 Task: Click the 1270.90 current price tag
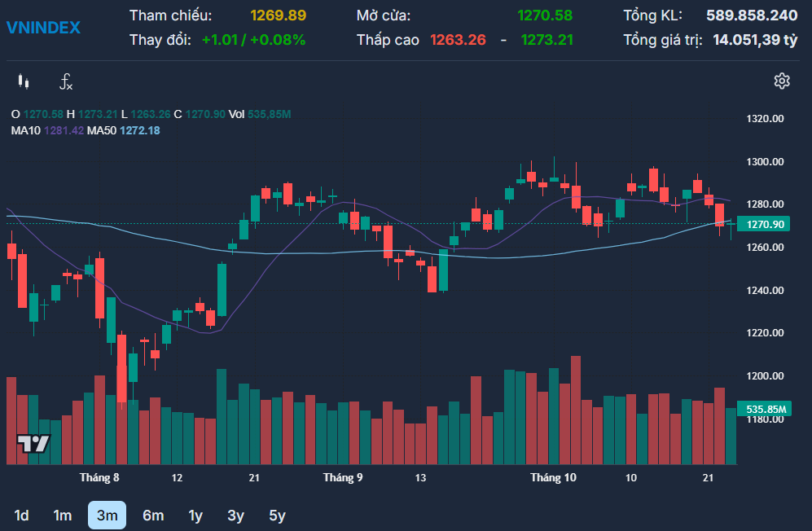765,225
